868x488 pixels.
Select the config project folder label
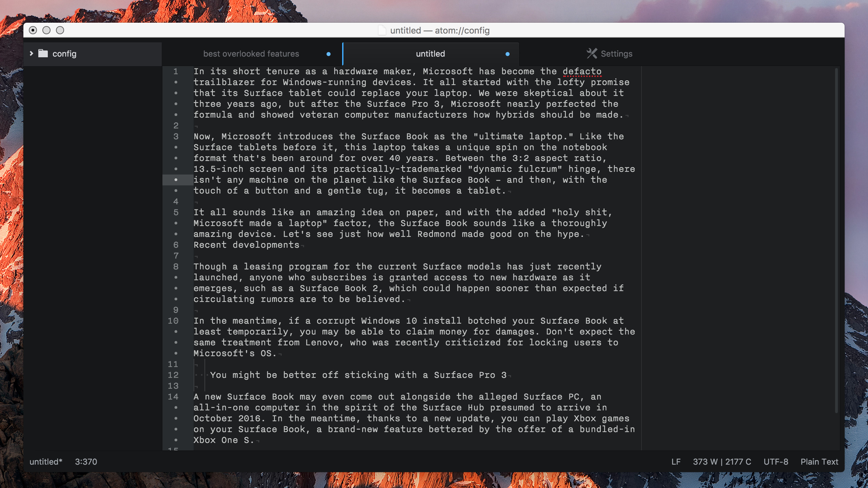pyautogui.click(x=64, y=54)
